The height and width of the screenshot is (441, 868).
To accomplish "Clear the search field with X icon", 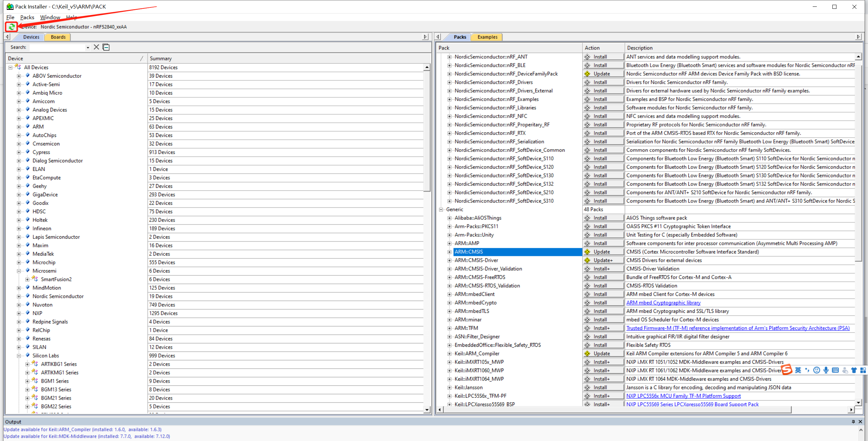I will tap(96, 47).
